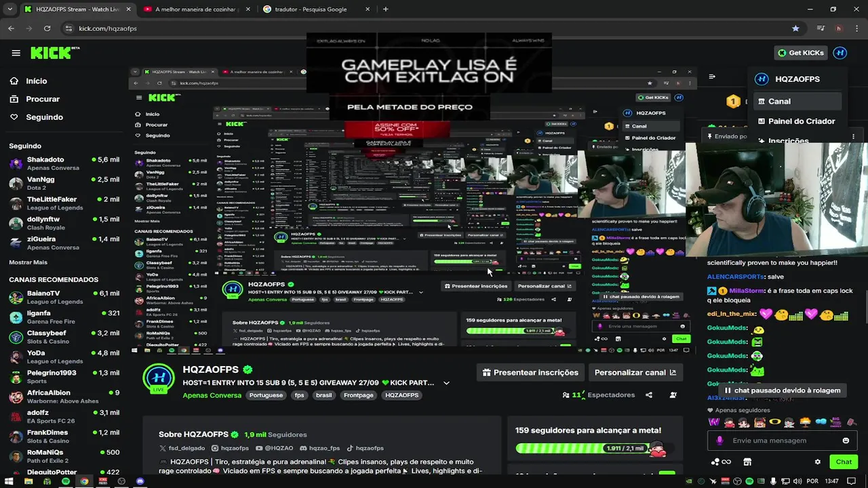Open the chat shop store icon
Viewport: 868px width, 488px height.
pos(747,462)
